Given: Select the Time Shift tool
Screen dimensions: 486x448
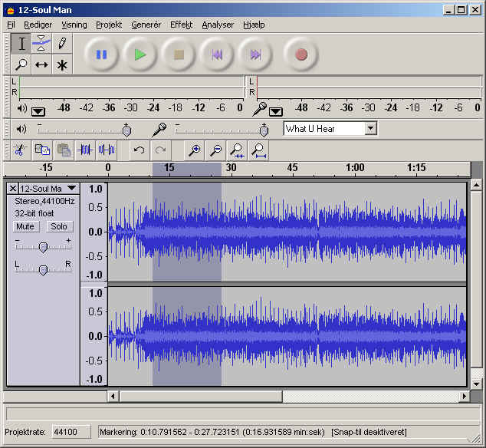Looking at the screenshot, I should point(42,64).
